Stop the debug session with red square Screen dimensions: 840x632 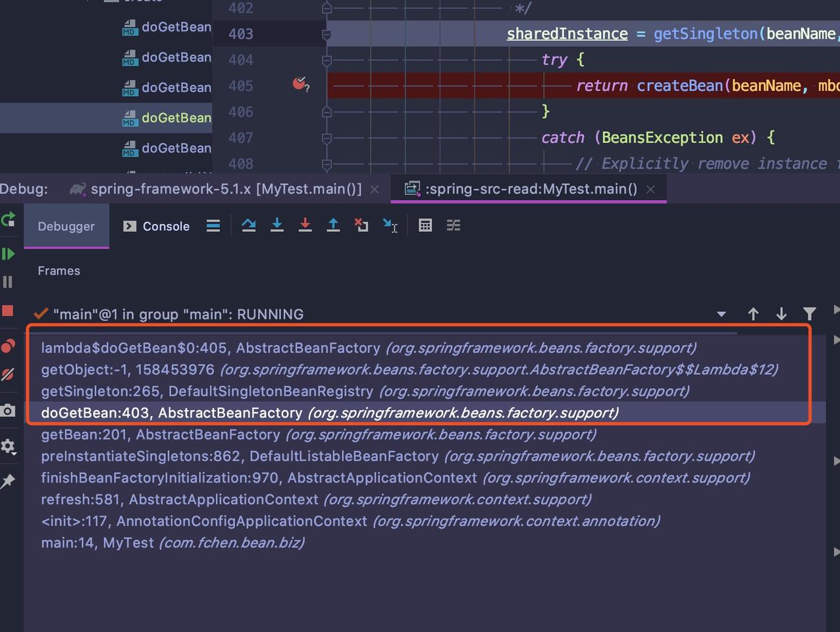8,311
